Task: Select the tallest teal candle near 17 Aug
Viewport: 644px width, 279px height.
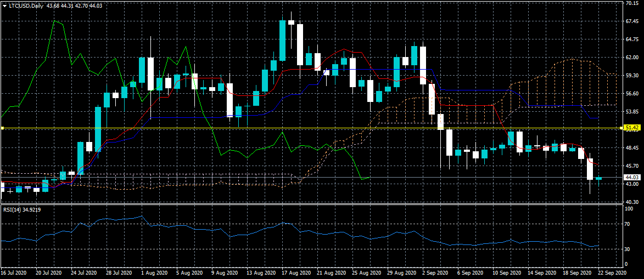Action: (x=282, y=40)
